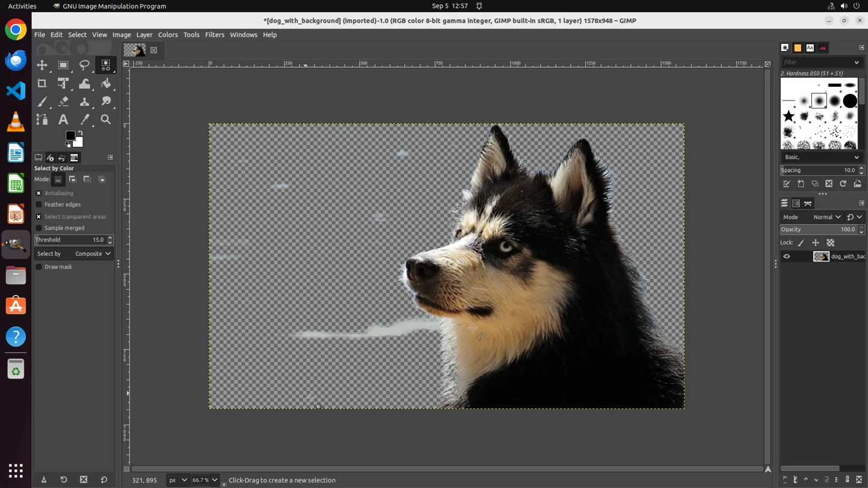Select the Move tool
The height and width of the screenshot is (488, 868).
42,65
